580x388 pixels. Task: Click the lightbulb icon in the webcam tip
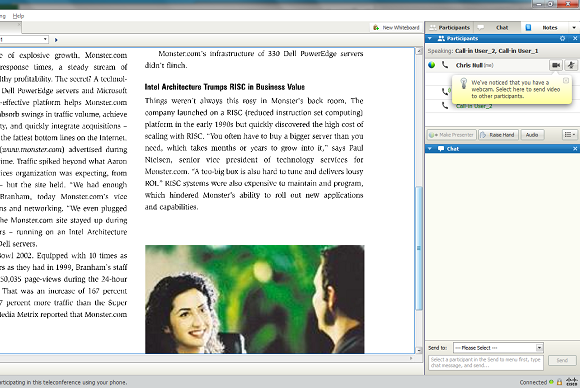coord(463,84)
